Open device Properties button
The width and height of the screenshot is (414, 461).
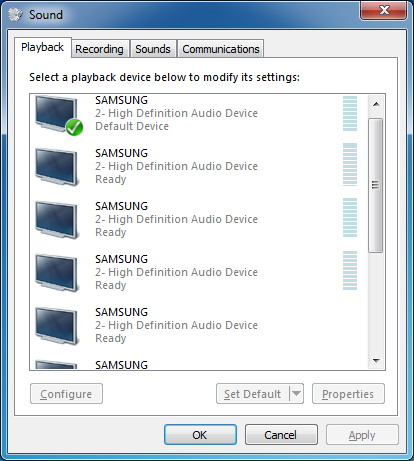348,394
